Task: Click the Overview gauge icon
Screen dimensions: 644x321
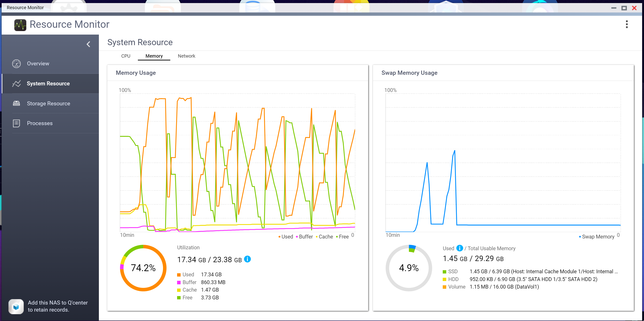Action: tap(16, 63)
